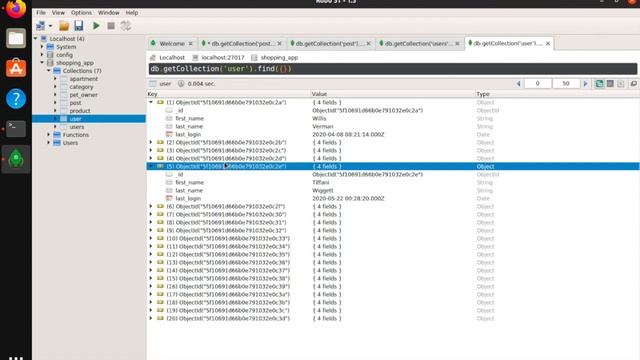Open the View menu

(x=58, y=13)
